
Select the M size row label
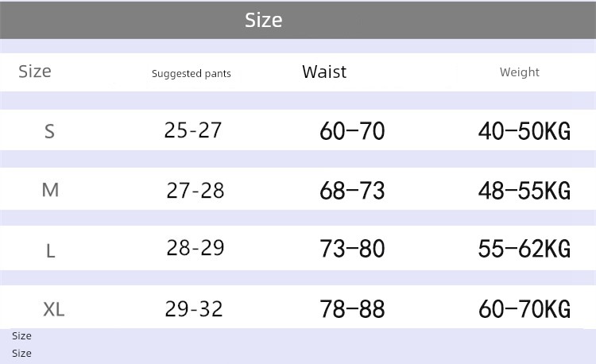click(50, 191)
